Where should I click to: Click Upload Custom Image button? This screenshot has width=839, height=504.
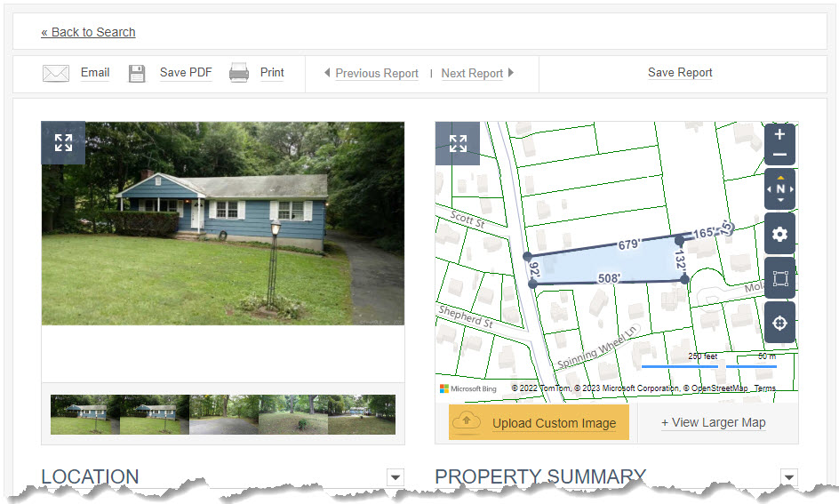click(539, 422)
